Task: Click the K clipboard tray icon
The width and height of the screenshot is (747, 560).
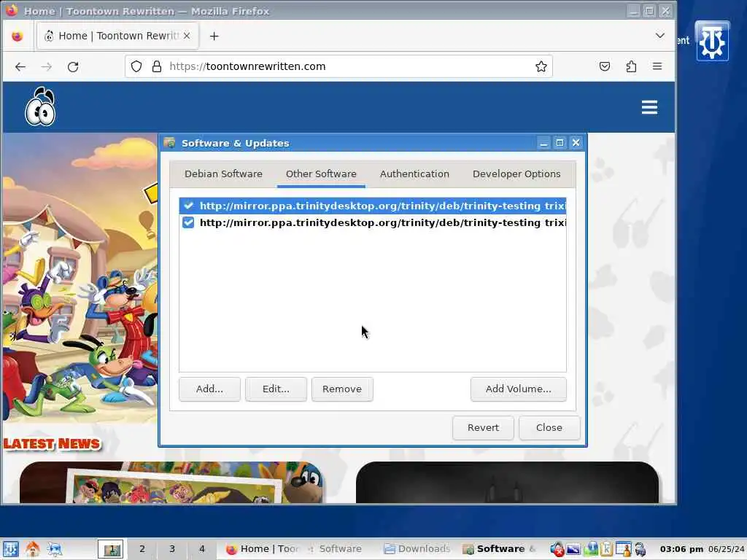Action: (606, 549)
